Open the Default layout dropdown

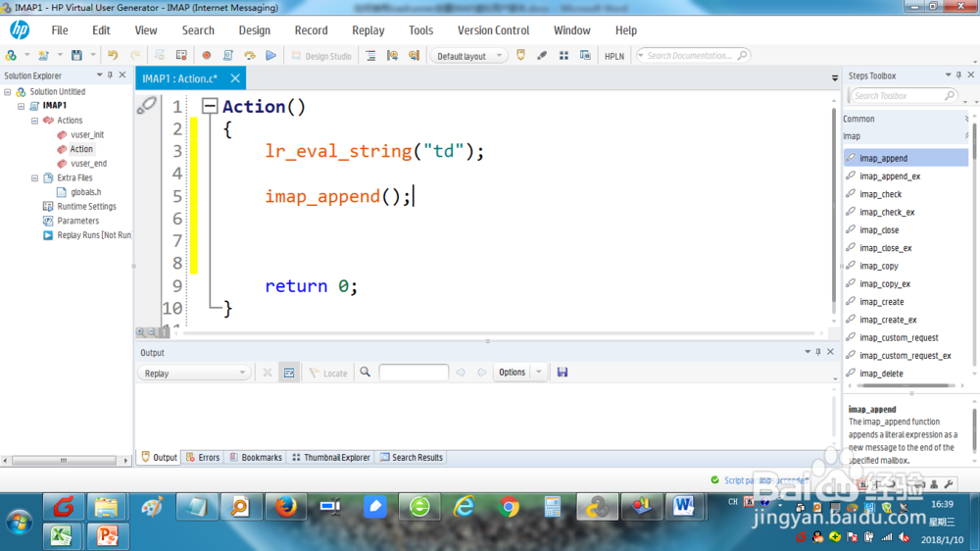pyautogui.click(x=468, y=56)
